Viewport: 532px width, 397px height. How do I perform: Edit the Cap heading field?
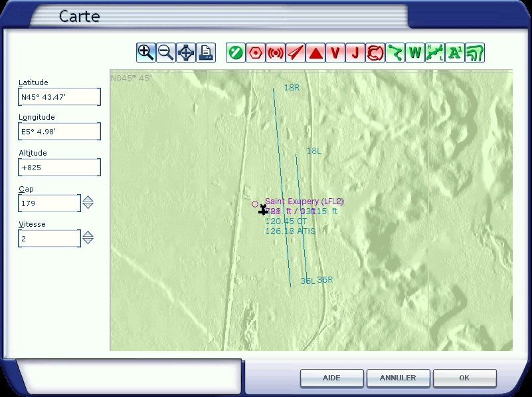pyautogui.click(x=50, y=203)
